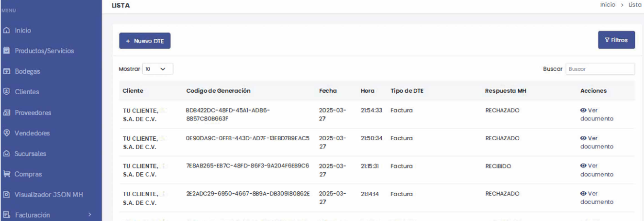This screenshot has height=221, width=644.
Task: Open the Mostrar entries dropdown
Action: click(x=157, y=69)
